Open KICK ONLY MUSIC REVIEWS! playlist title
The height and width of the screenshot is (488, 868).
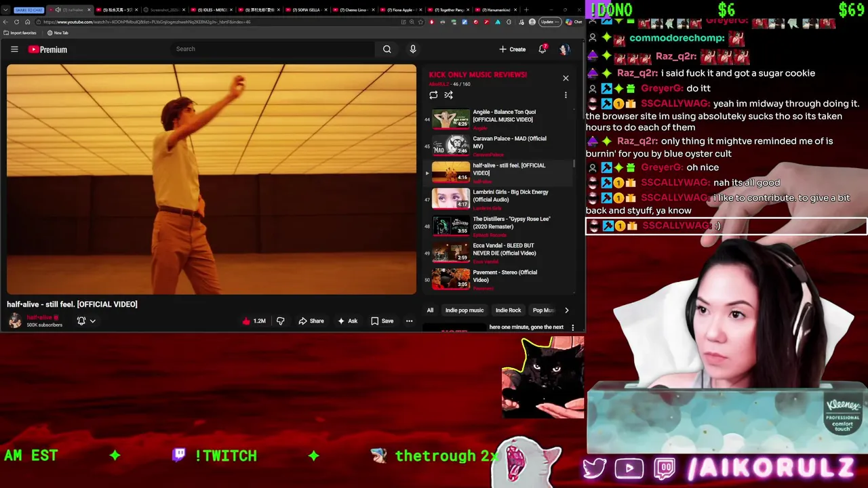(477, 75)
